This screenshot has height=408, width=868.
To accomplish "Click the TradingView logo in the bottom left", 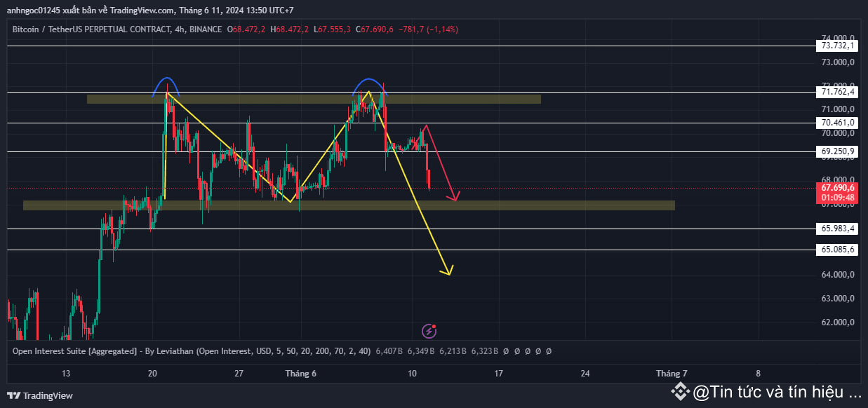I will click(40, 395).
